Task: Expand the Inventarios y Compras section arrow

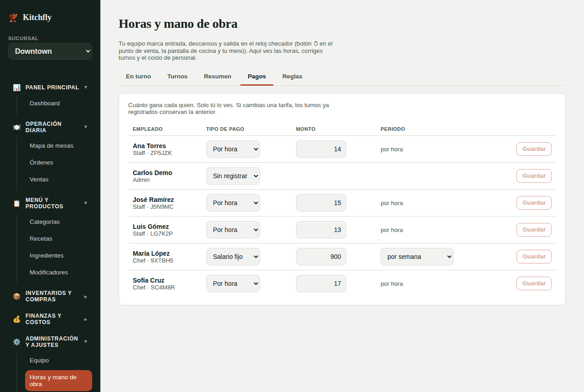Action: click(86, 297)
